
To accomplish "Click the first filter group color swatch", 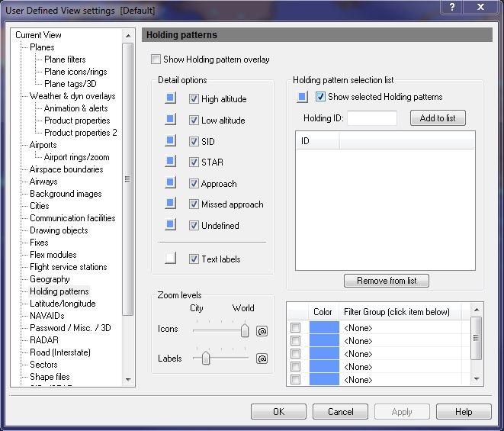I will click(x=323, y=328).
